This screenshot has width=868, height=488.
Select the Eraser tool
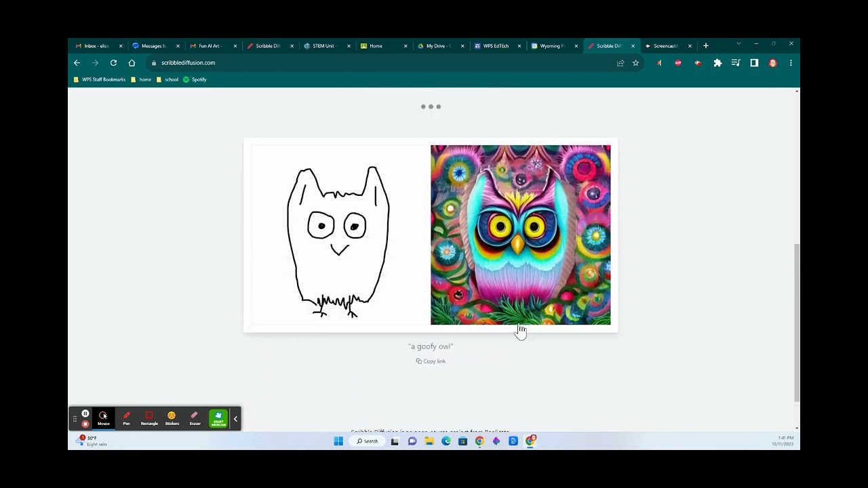coord(195,418)
